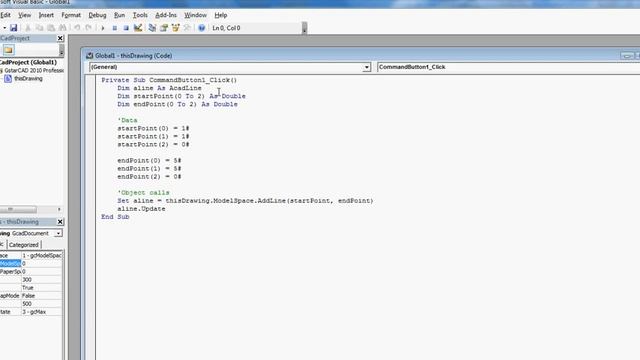
Task: Click the property value True
Action: click(x=42, y=288)
